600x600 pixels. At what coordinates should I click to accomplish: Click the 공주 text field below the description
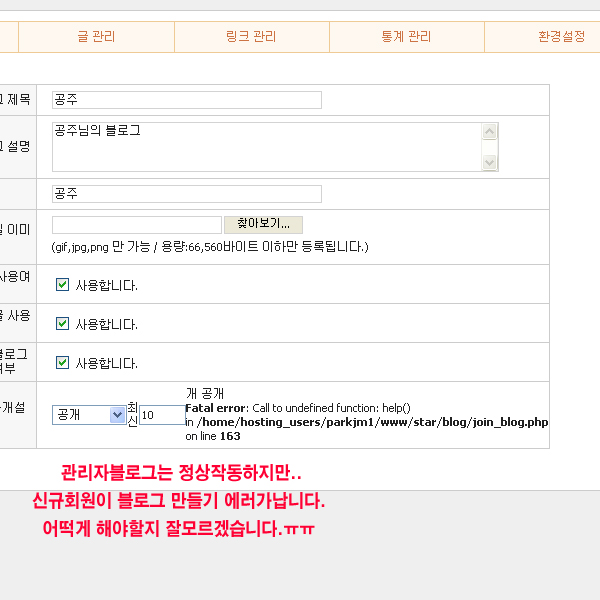pos(186,194)
